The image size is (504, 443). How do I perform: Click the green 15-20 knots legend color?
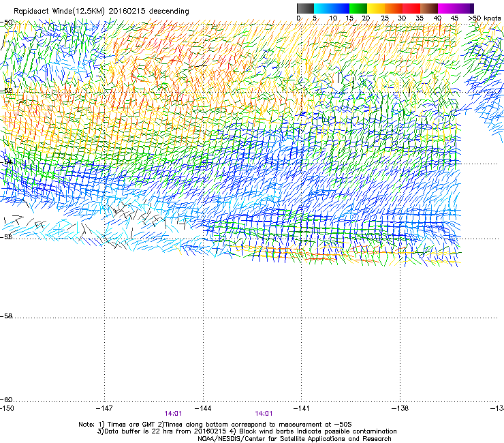pyautogui.click(x=358, y=8)
